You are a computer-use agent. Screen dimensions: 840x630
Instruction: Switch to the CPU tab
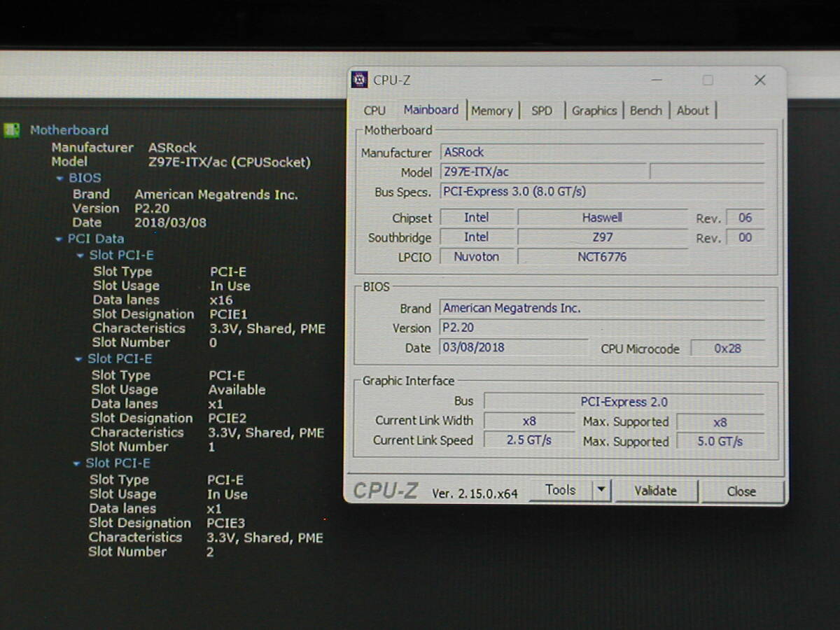pyautogui.click(x=374, y=111)
